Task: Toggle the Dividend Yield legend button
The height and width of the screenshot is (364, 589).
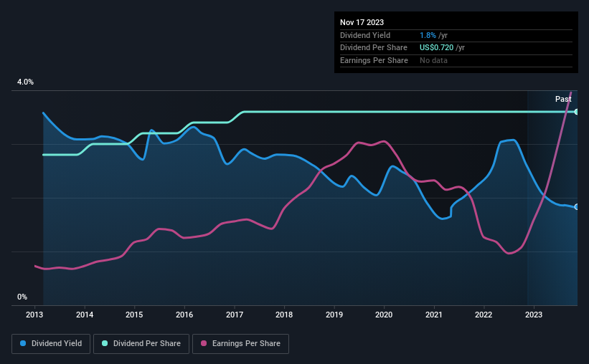Action: (x=51, y=344)
